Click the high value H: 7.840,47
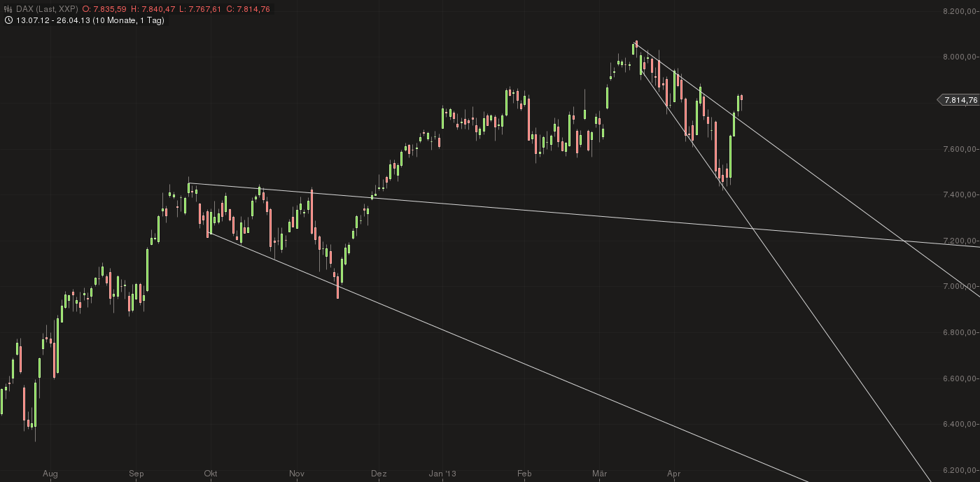The width and height of the screenshot is (980, 482). coord(153,9)
